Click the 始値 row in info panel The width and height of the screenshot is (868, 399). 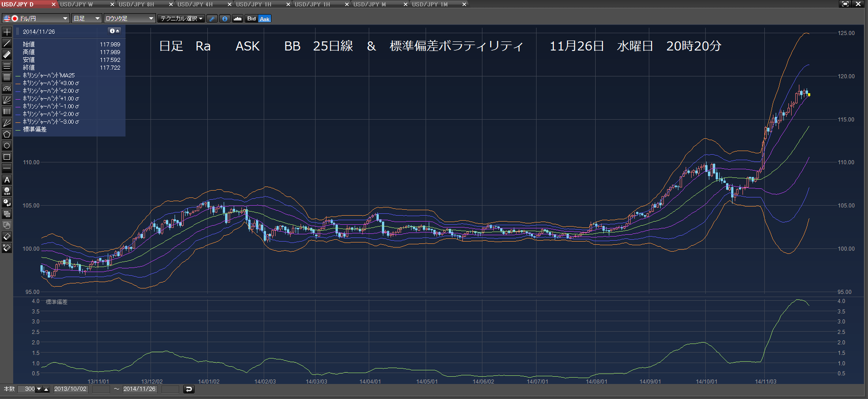point(71,45)
